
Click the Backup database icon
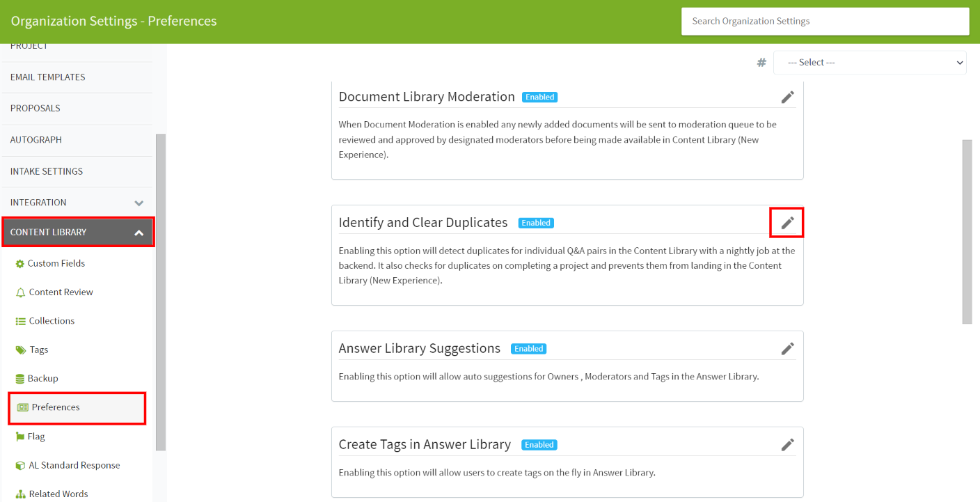coord(19,379)
